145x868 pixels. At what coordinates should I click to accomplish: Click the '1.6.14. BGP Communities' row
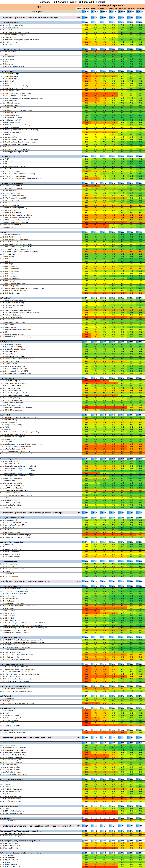pyautogui.click(x=38, y=266)
